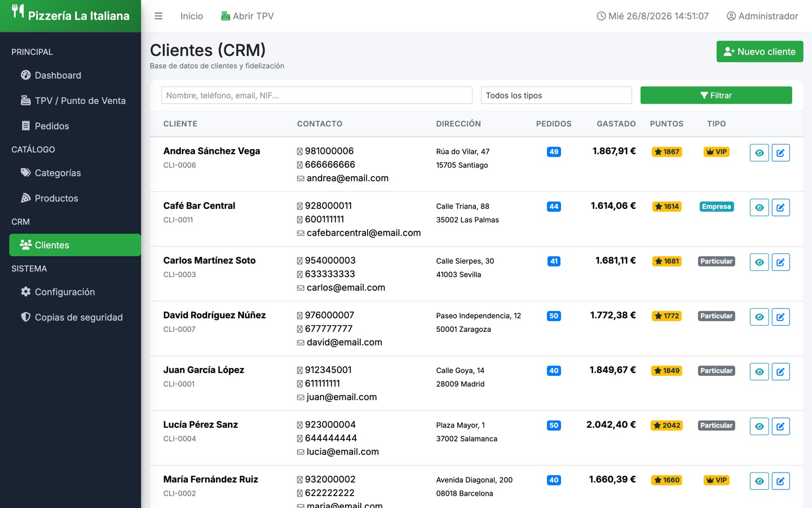Edit client Café Bar Central
The height and width of the screenshot is (508, 812).
coord(780,207)
